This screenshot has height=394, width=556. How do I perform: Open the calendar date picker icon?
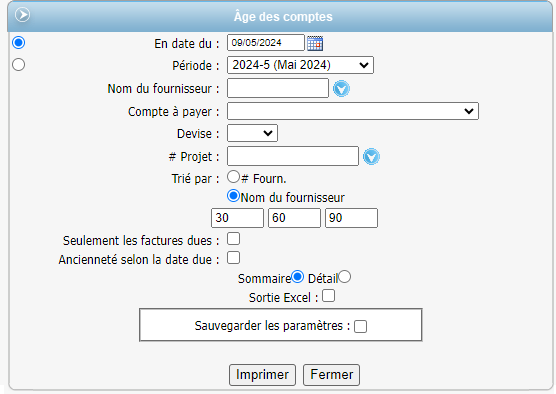[x=315, y=43]
